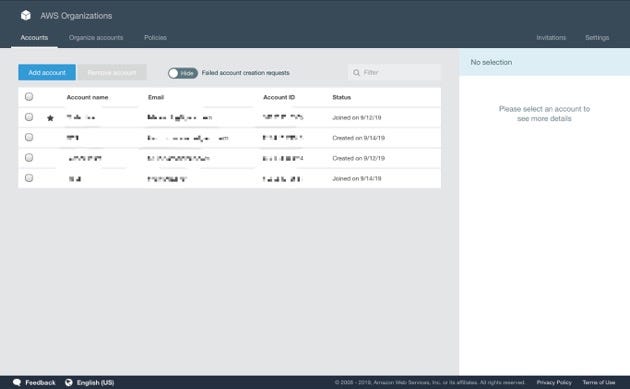
Task: Go to the Invitations tab
Action: pyautogui.click(x=551, y=37)
